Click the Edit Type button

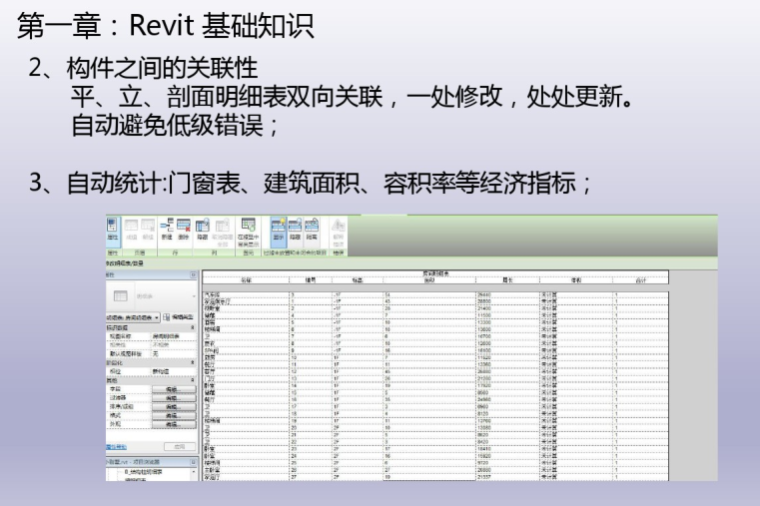pos(180,316)
